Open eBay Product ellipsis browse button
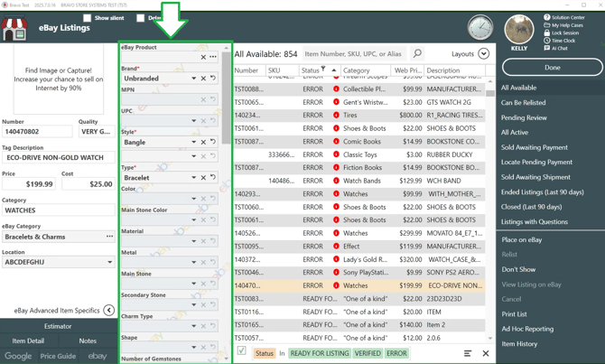Viewport: 605px width, 364px height. (213, 57)
